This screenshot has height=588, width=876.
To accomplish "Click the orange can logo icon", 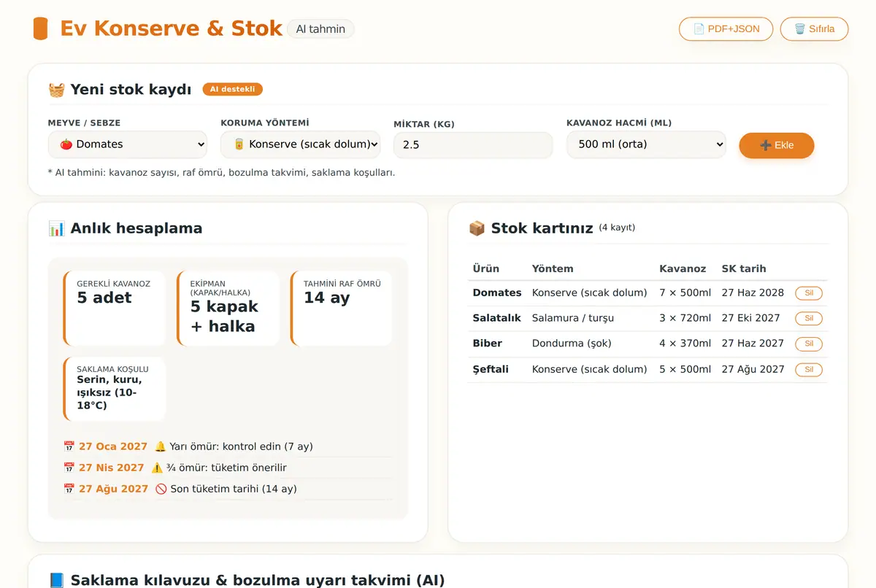I will coord(41,29).
